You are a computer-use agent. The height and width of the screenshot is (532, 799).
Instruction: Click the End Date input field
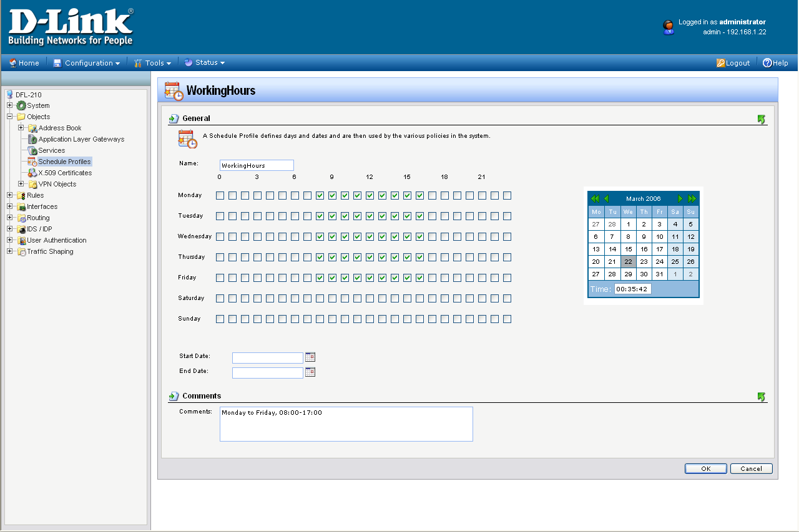point(268,373)
